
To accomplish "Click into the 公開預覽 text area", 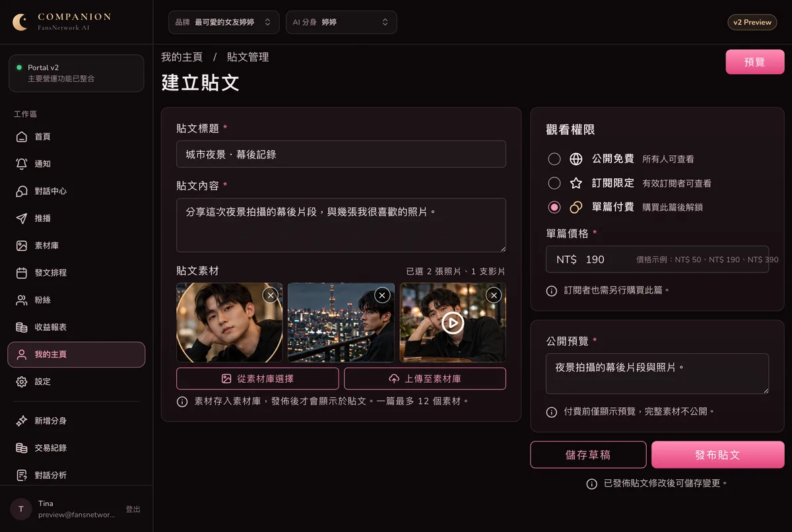I will [x=657, y=374].
